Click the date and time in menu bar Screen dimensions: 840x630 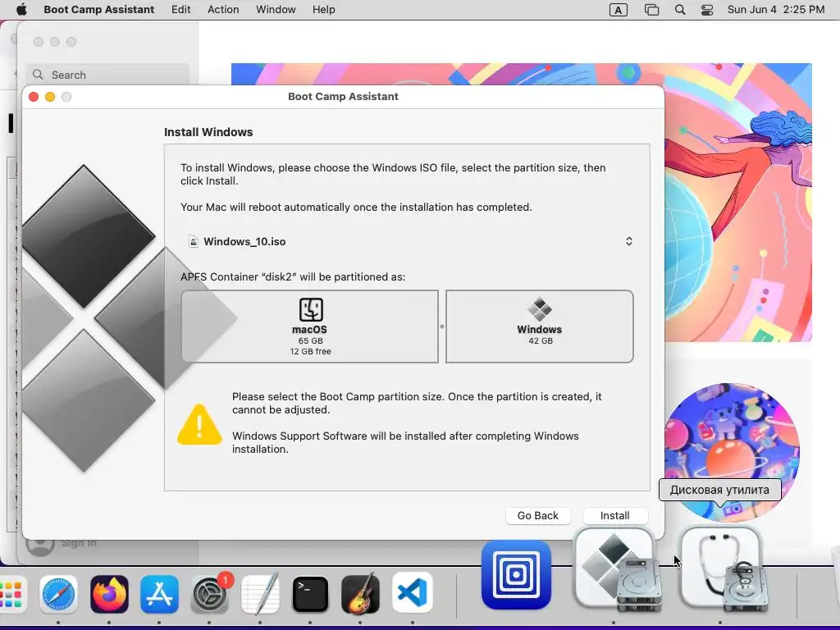776,10
